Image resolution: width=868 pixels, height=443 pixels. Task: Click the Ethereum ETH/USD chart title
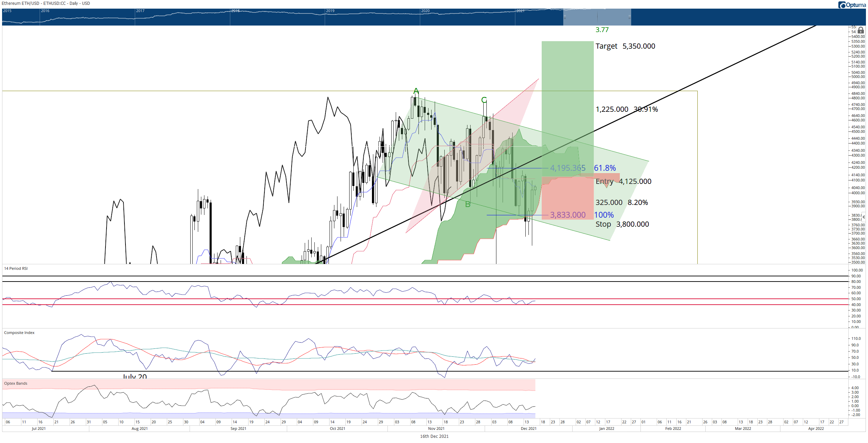[x=46, y=3]
